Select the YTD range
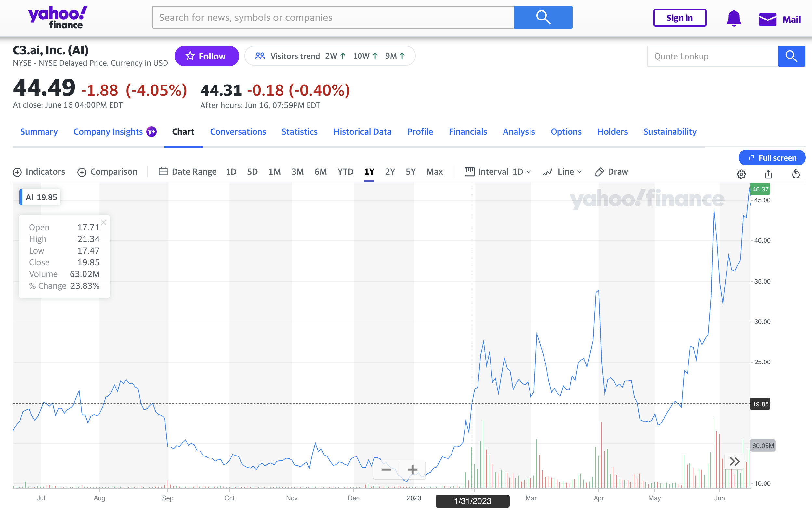 click(345, 172)
